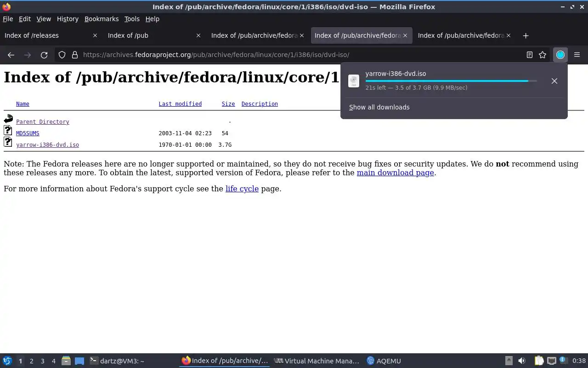Click the downloads progress toolbar icon
Viewport: 588px width, 368px height.
pos(560,55)
